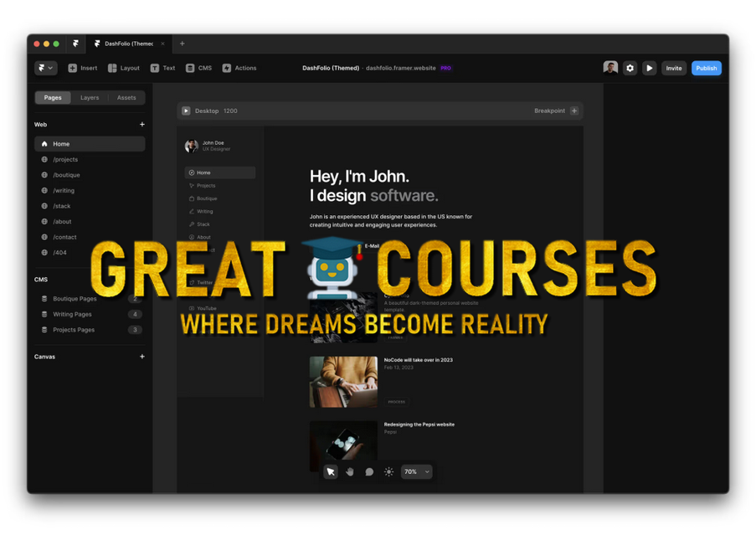Image resolution: width=756 pixels, height=535 pixels.
Task: Add a new Web page
Action: pyautogui.click(x=142, y=125)
